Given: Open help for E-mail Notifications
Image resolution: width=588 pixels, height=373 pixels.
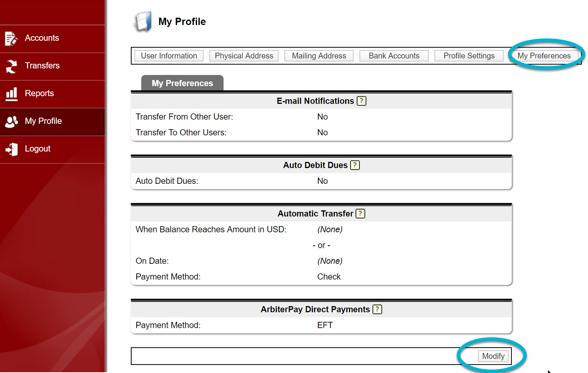Looking at the screenshot, I should (x=361, y=101).
